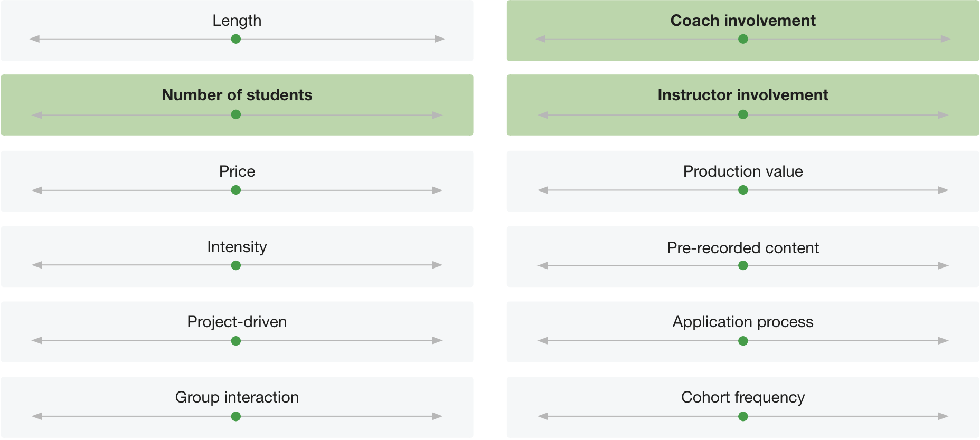Click the Project-driven slider handle
980x440 pixels.
click(236, 341)
